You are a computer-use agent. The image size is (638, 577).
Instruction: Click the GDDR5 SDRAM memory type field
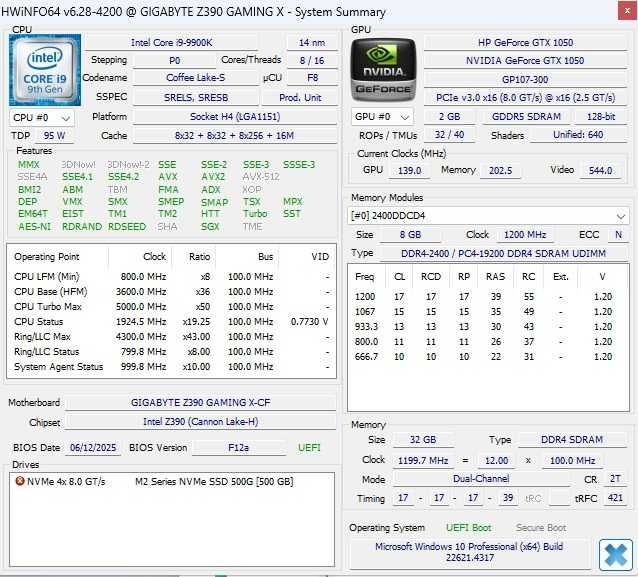(526, 117)
